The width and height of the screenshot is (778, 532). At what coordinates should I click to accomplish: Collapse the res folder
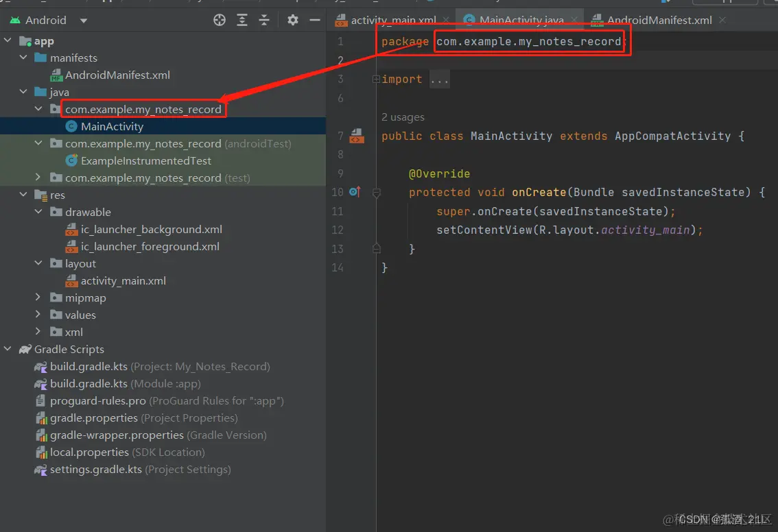coord(23,195)
